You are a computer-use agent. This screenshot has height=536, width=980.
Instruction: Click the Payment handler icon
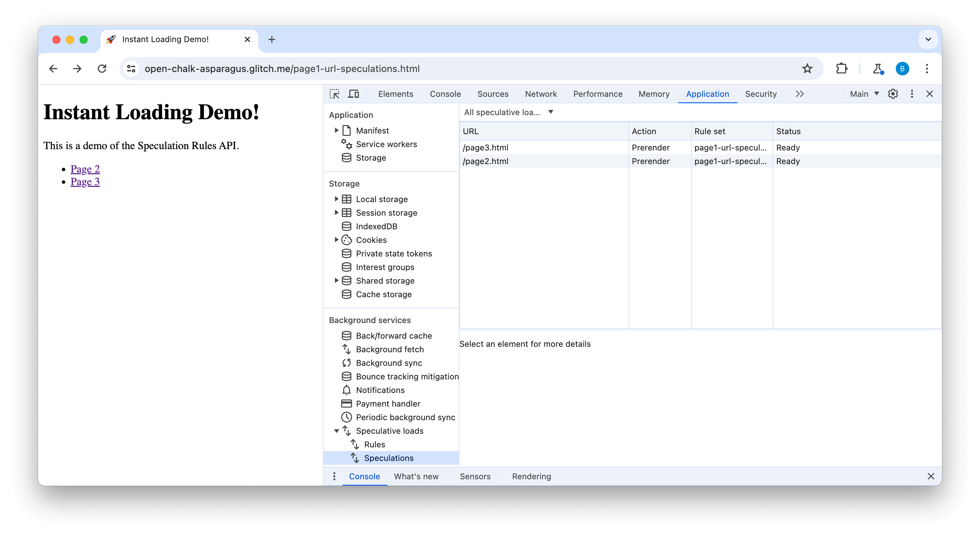coord(346,404)
